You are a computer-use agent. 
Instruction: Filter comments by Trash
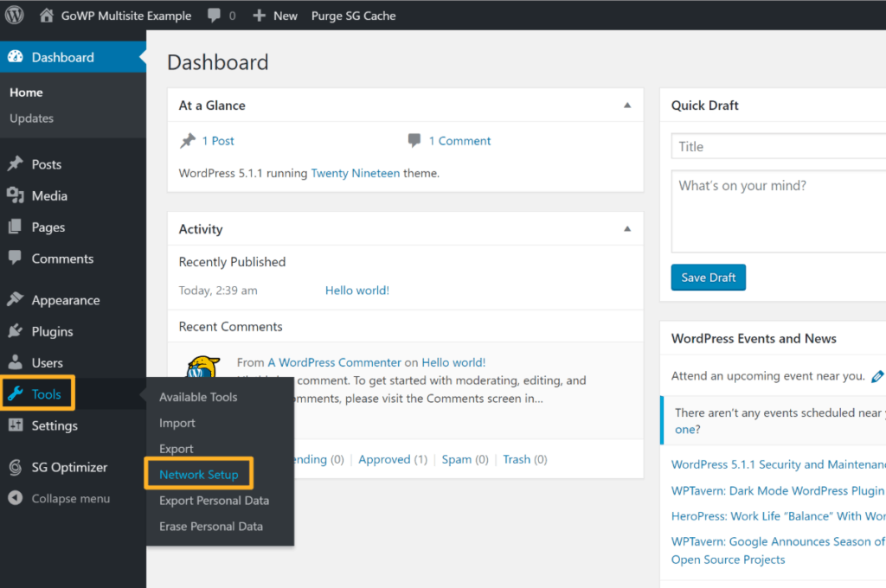(517, 460)
